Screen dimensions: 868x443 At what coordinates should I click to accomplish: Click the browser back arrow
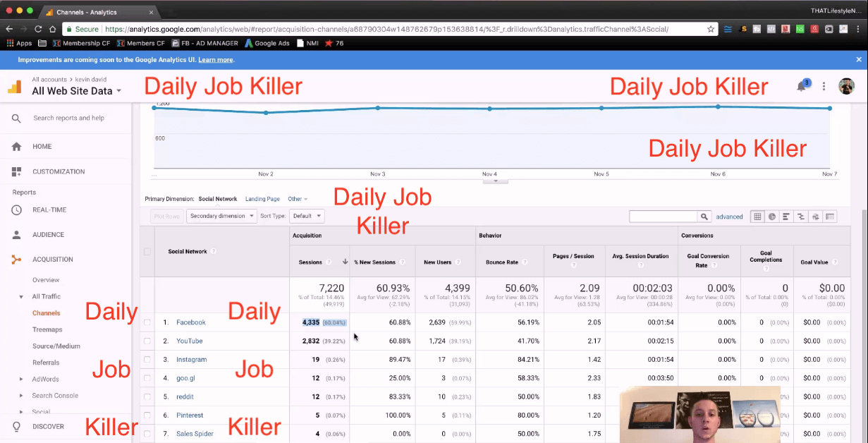pos(10,29)
